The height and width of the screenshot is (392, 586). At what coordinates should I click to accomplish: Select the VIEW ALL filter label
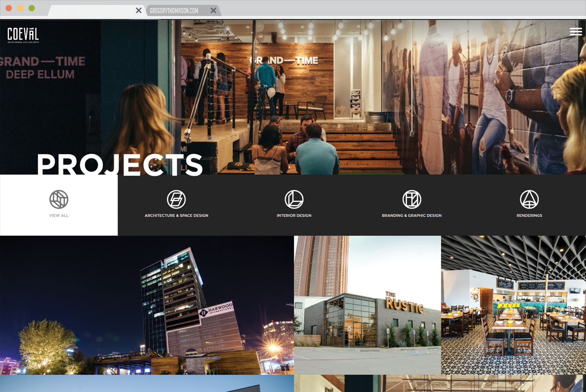click(x=59, y=215)
